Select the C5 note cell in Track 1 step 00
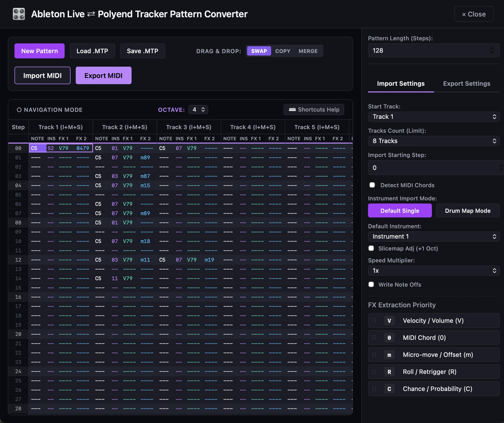Viewport: 504px width, 423px height. (38, 148)
